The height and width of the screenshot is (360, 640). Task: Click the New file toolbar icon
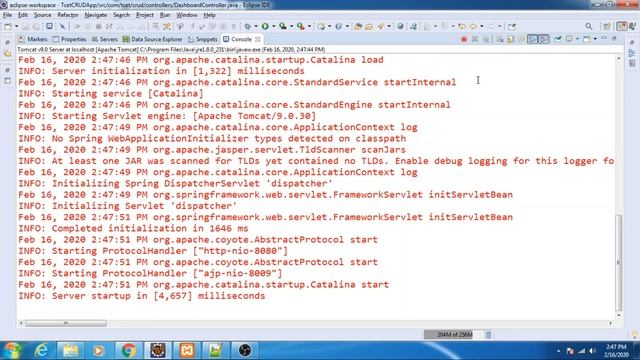click(8, 27)
